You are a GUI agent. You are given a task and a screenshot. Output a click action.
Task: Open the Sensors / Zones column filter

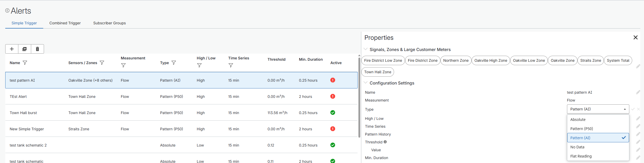[102, 63]
